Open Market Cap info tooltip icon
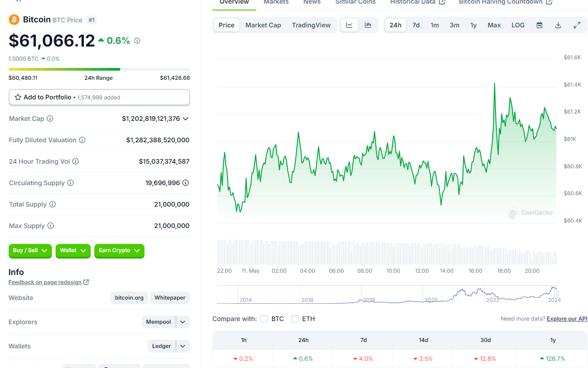 click(50, 119)
